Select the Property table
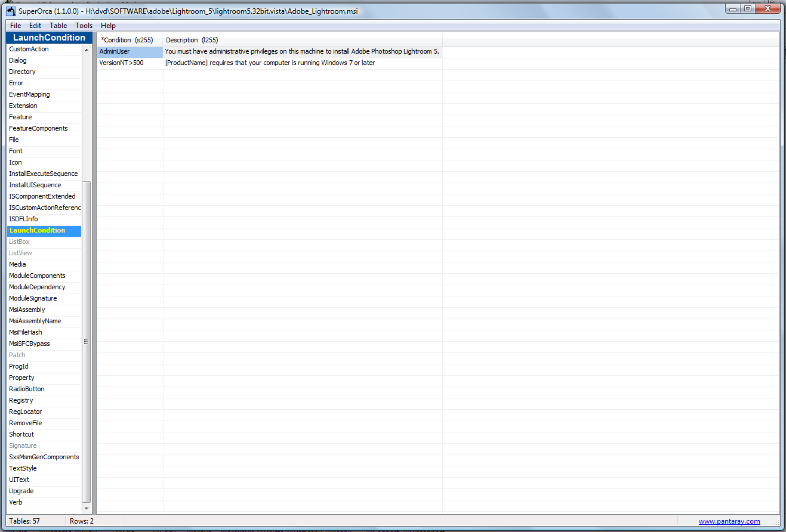 [44, 378]
